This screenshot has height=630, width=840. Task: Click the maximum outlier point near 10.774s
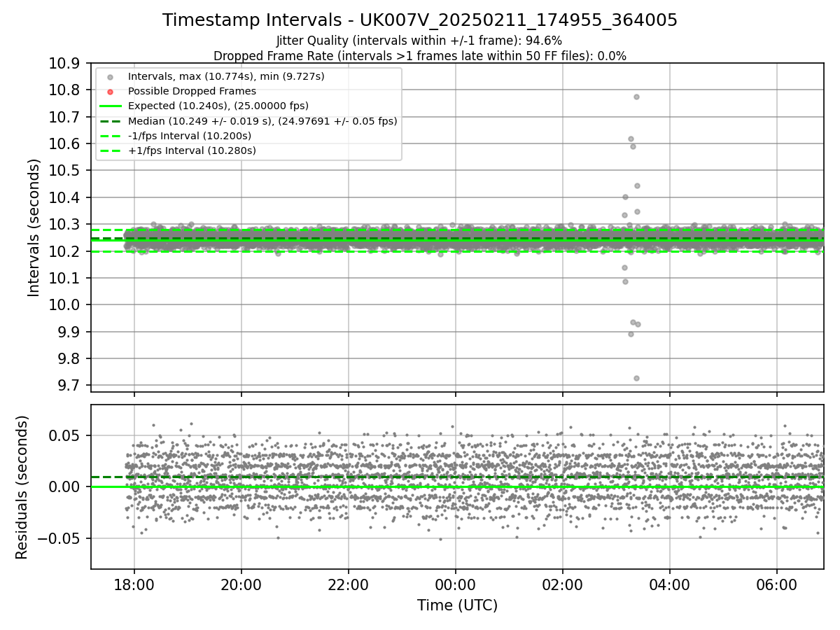click(x=636, y=97)
